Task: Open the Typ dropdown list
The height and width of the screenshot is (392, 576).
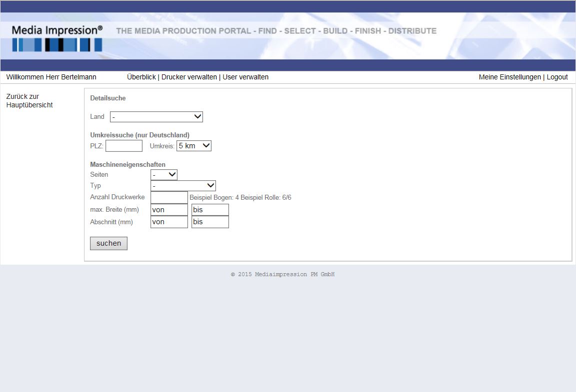Action: 183,186
